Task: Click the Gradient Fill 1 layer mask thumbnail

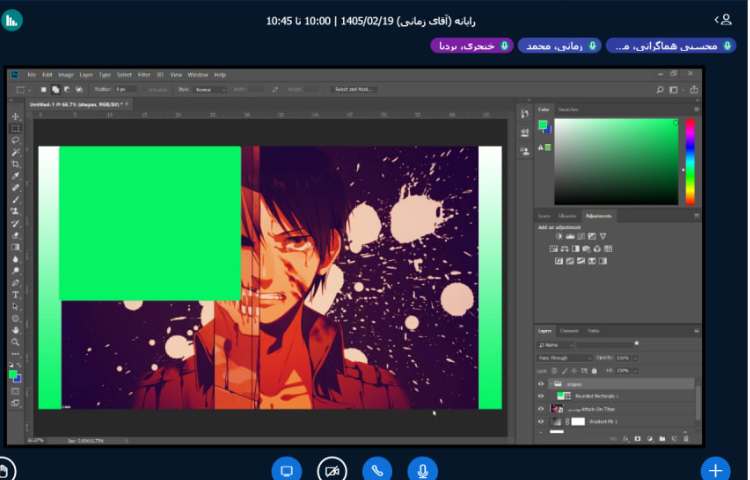Action: point(578,421)
